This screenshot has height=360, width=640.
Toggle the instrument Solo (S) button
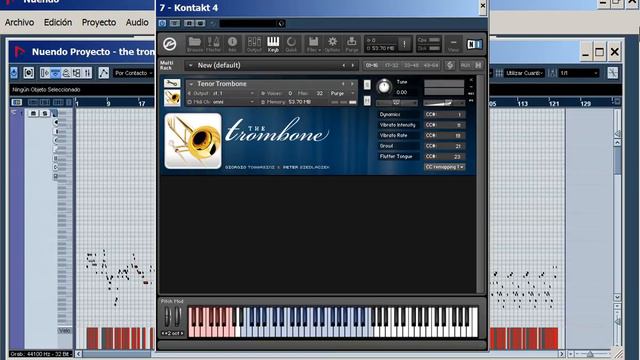(367, 84)
